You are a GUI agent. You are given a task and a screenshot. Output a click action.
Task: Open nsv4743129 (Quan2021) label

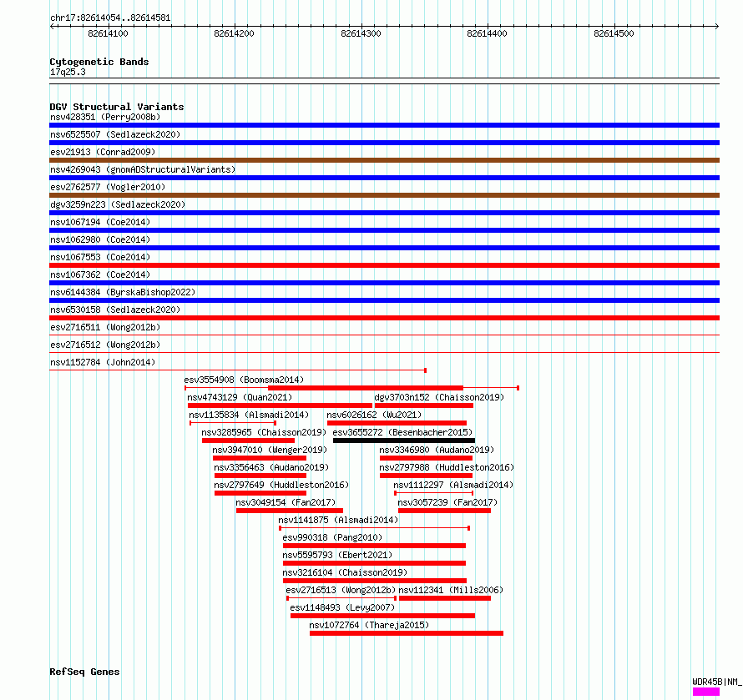coord(240,397)
